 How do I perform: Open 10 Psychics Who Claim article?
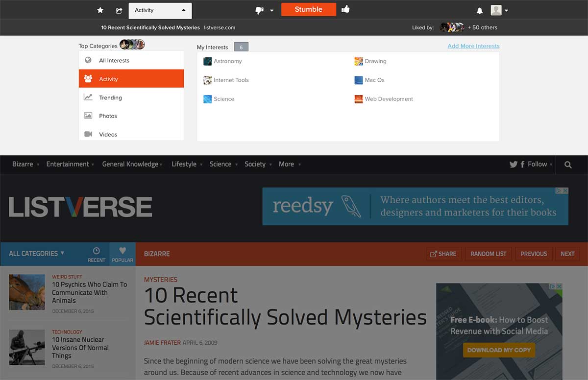click(x=90, y=292)
